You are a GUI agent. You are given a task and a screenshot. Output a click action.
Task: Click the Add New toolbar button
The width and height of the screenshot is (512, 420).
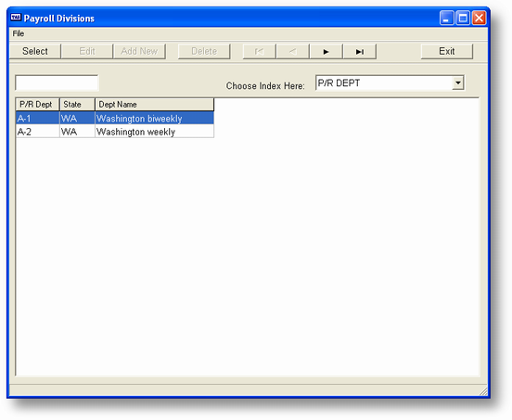click(139, 51)
